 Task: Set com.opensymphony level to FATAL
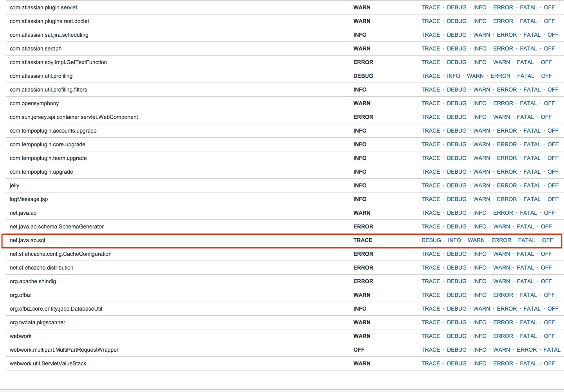pyautogui.click(x=528, y=103)
